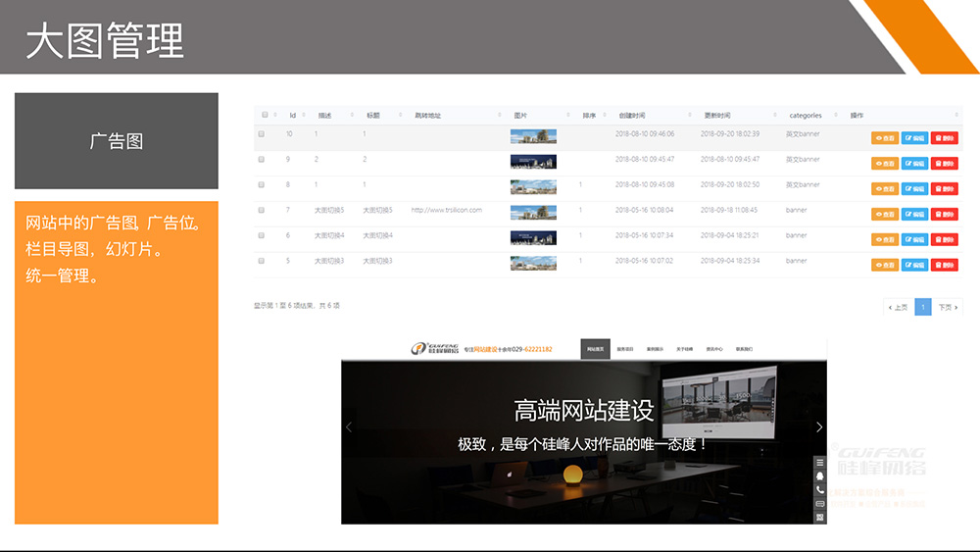The width and height of the screenshot is (980, 552).
Task: Click the QQ chat icon in the floating sidebar
Action: (820, 476)
